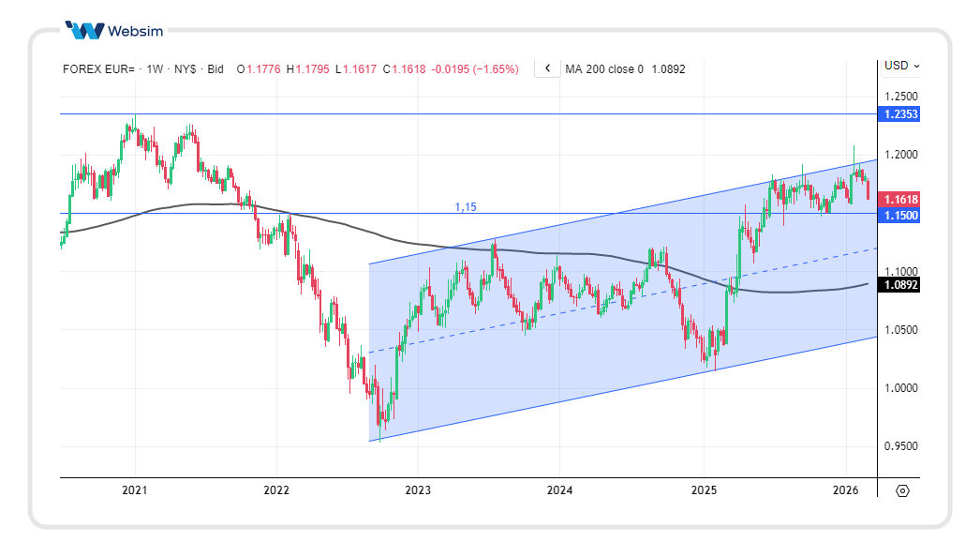
Task: Click the 2026 time axis label
Action: tap(845, 490)
